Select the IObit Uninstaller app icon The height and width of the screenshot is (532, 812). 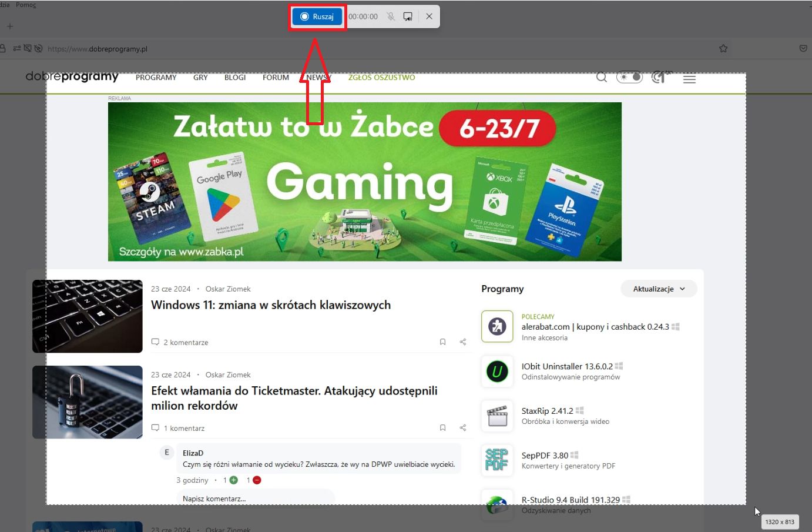[496, 372]
